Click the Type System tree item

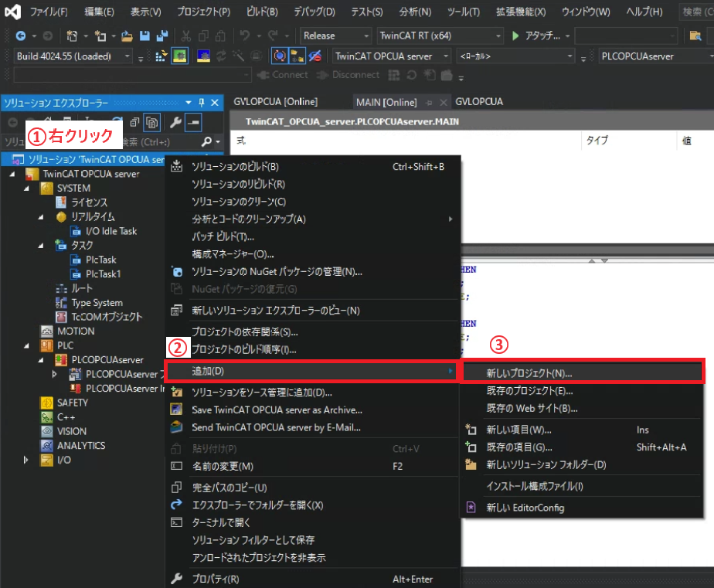[x=97, y=303]
